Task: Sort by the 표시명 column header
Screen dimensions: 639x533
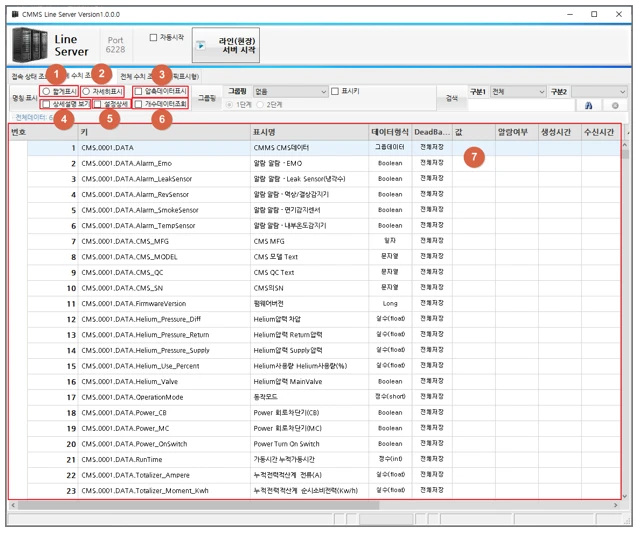Action: tap(309, 132)
